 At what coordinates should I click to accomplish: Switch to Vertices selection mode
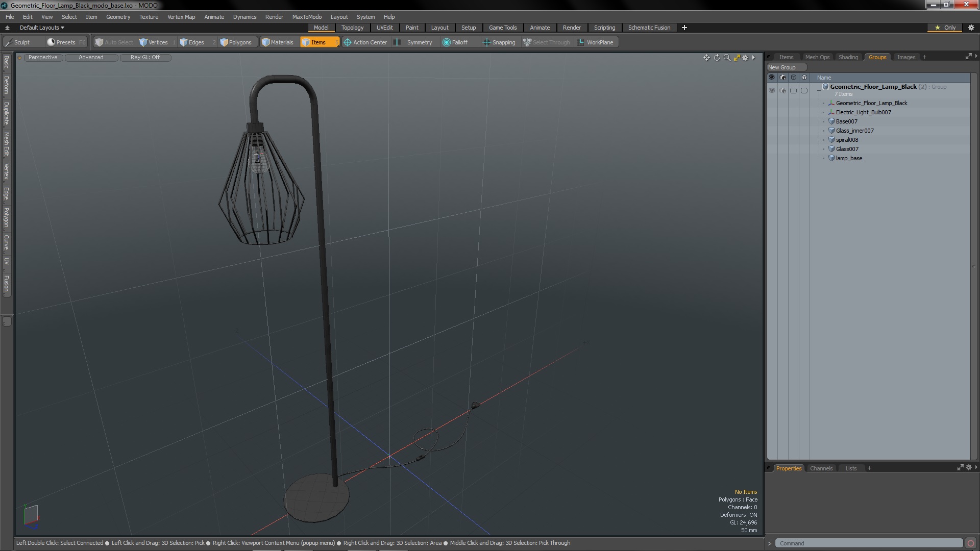(158, 42)
